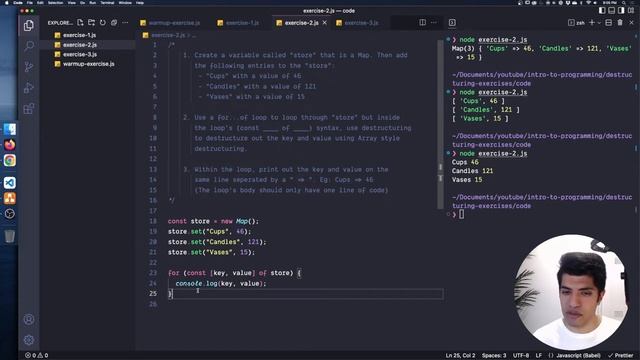Launch Firefox from the Dock
This screenshot has width=640, height=360.
[x=9, y=144]
